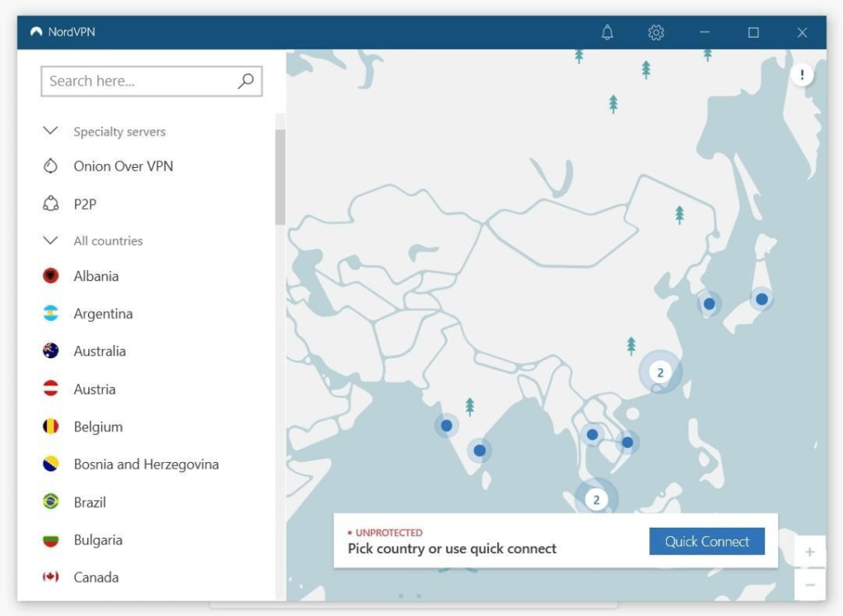Click the Argentina flag icon
843x616 pixels.
[50, 313]
